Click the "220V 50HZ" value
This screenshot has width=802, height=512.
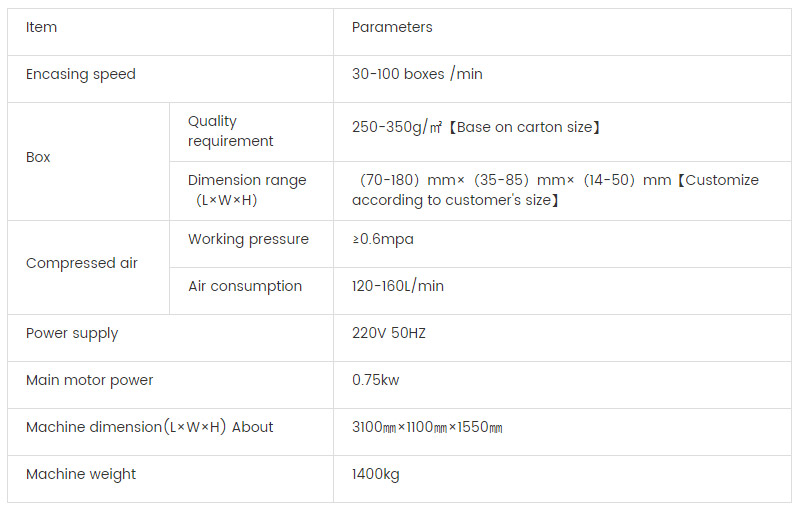point(389,334)
